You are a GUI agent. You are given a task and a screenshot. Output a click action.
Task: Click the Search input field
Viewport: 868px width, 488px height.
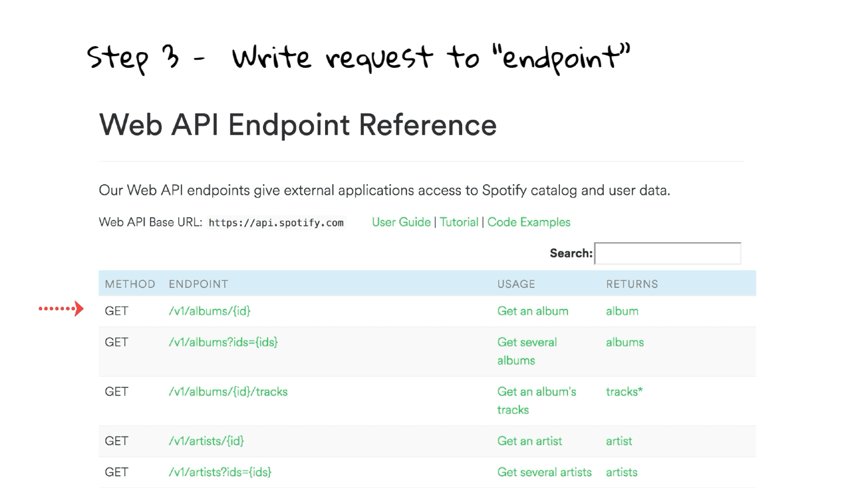click(668, 253)
